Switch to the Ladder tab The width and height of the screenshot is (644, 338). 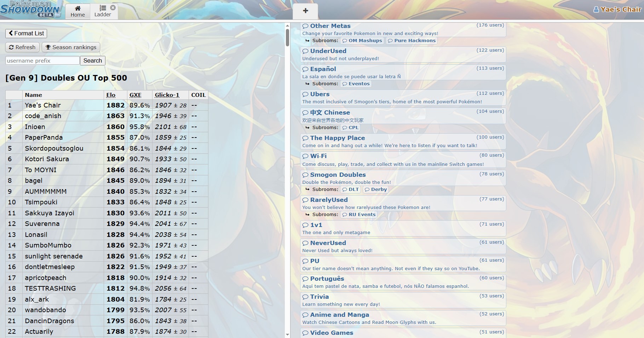[103, 11]
